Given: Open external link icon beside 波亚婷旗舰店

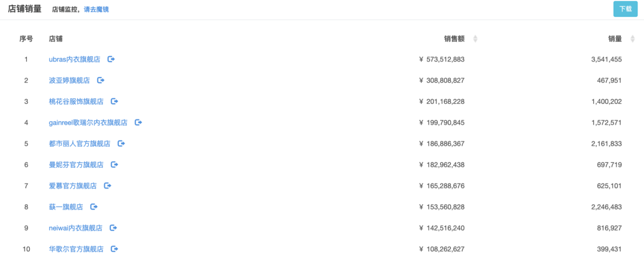Looking at the screenshot, I should coord(101,80).
